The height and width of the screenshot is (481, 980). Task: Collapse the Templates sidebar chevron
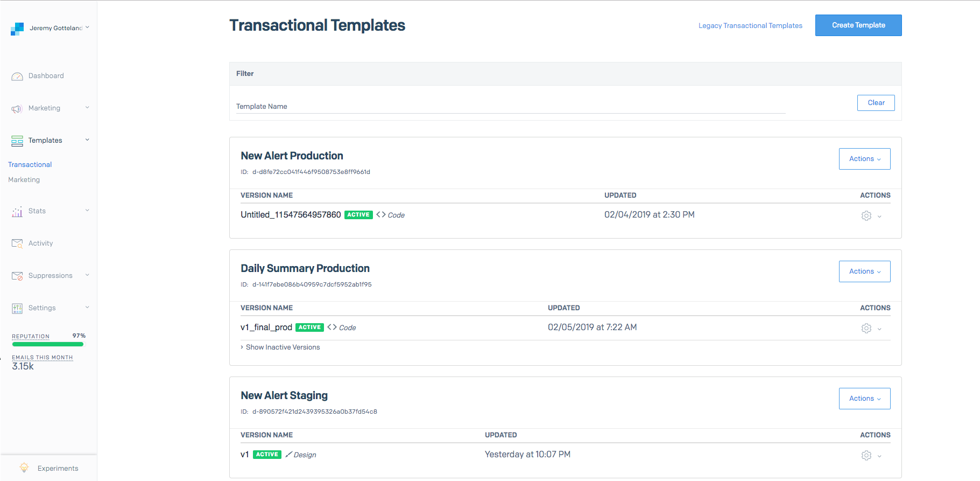tap(87, 140)
